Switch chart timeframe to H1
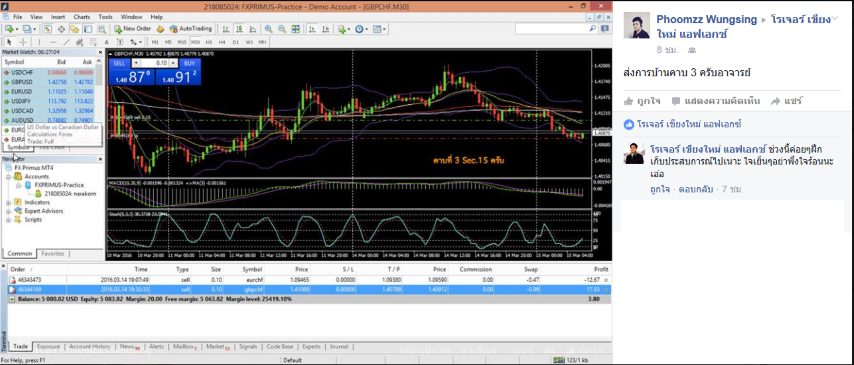This screenshot has height=365, width=854. (209, 42)
